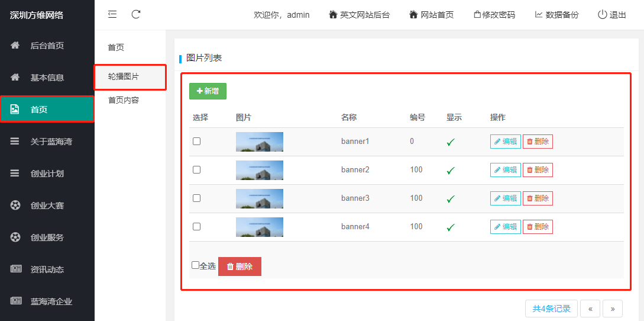Go to next page with » button
Image resolution: width=644 pixels, height=321 pixels.
(x=613, y=309)
